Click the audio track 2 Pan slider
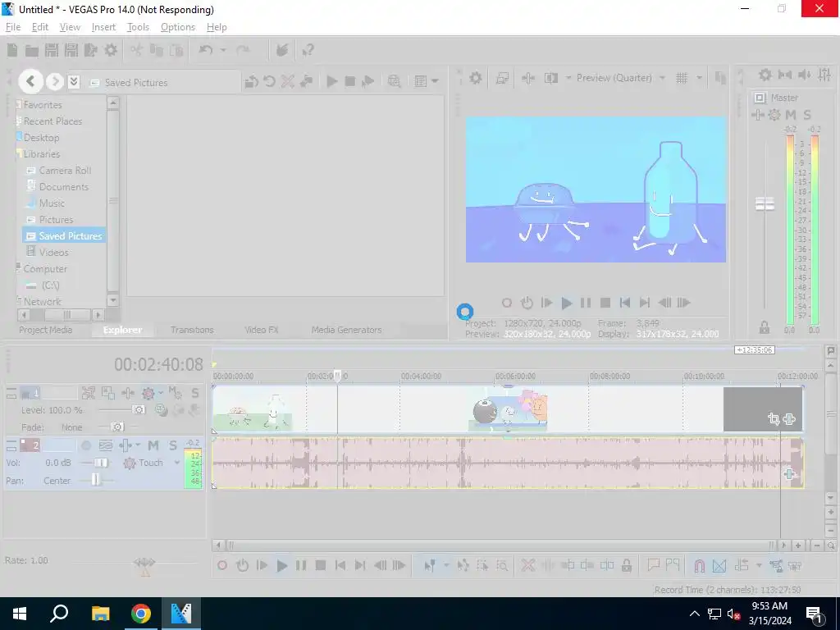The image size is (840, 630). [x=95, y=481]
